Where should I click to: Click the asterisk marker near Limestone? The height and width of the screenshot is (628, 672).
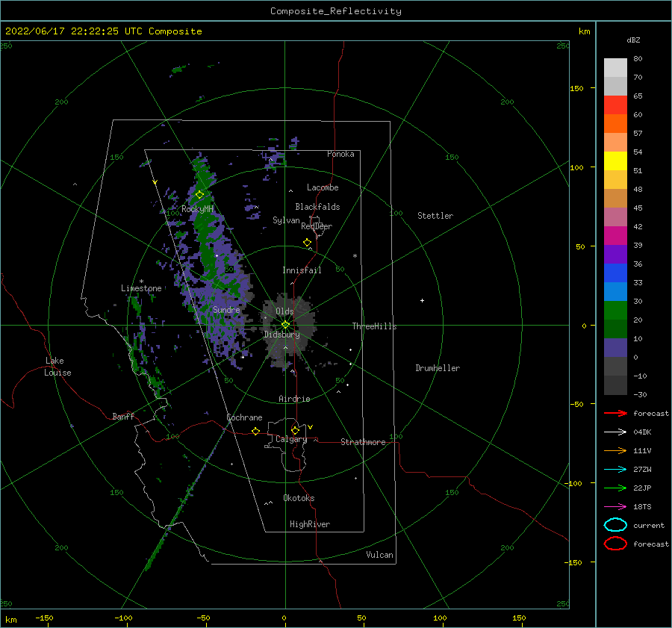[141, 282]
